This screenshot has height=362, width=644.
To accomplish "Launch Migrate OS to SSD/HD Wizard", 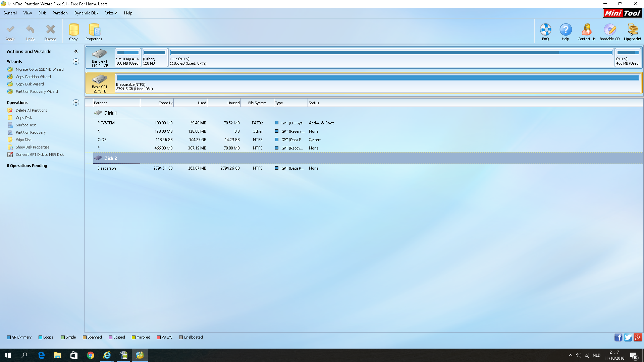I will click(x=40, y=69).
